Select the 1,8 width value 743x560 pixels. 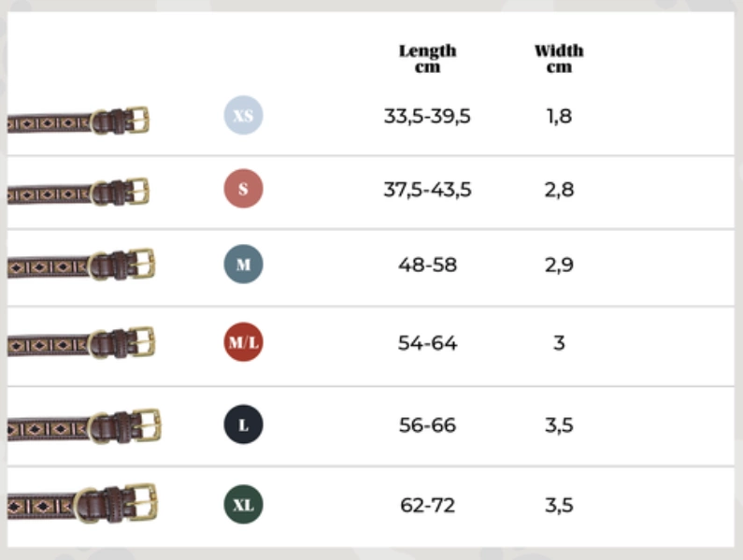point(559,116)
